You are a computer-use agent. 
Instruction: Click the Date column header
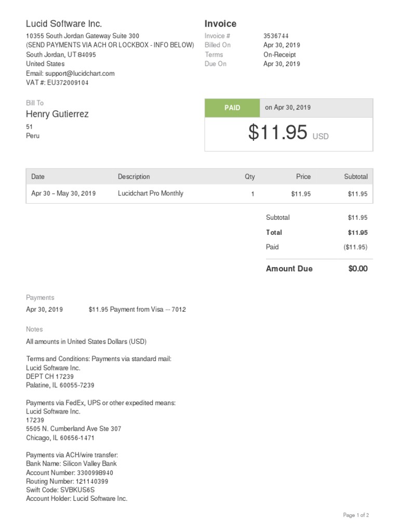[38, 177]
